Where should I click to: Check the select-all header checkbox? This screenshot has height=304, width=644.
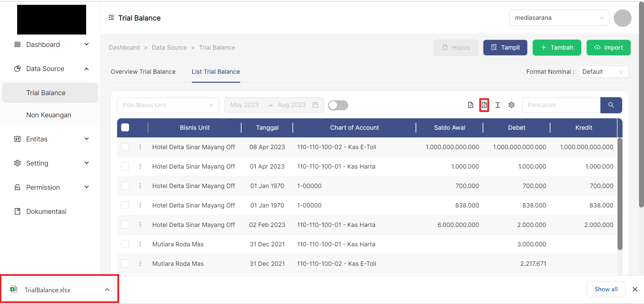click(125, 128)
